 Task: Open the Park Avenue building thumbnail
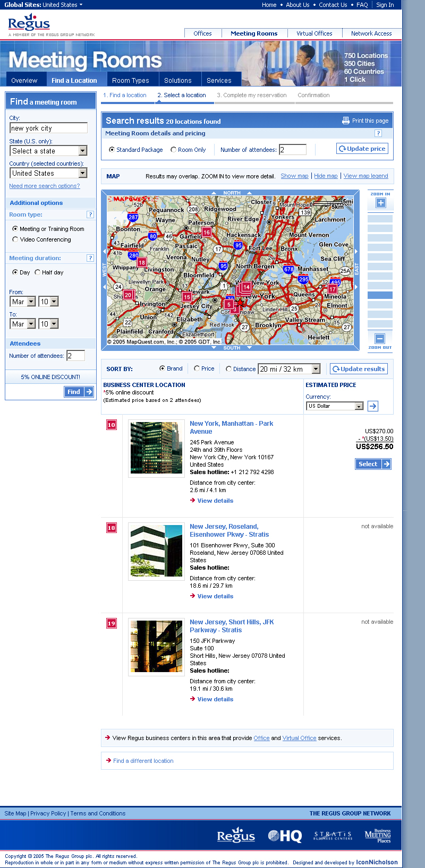(x=157, y=448)
